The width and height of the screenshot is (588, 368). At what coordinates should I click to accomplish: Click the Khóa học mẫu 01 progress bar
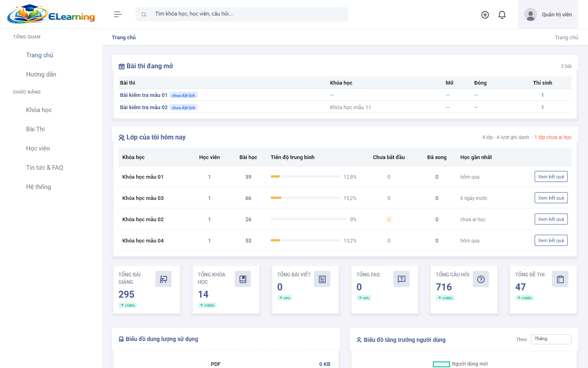click(x=305, y=177)
